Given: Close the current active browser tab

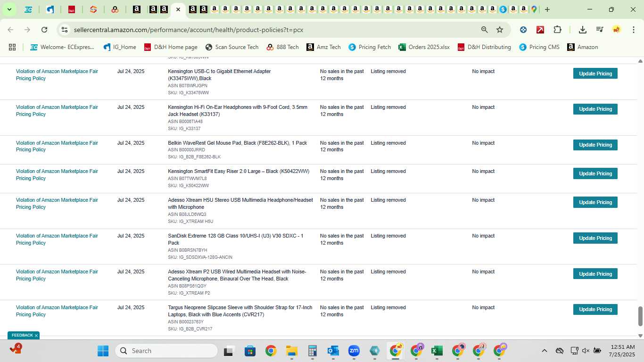Looking at the screenshot, I should click(178, 9).
